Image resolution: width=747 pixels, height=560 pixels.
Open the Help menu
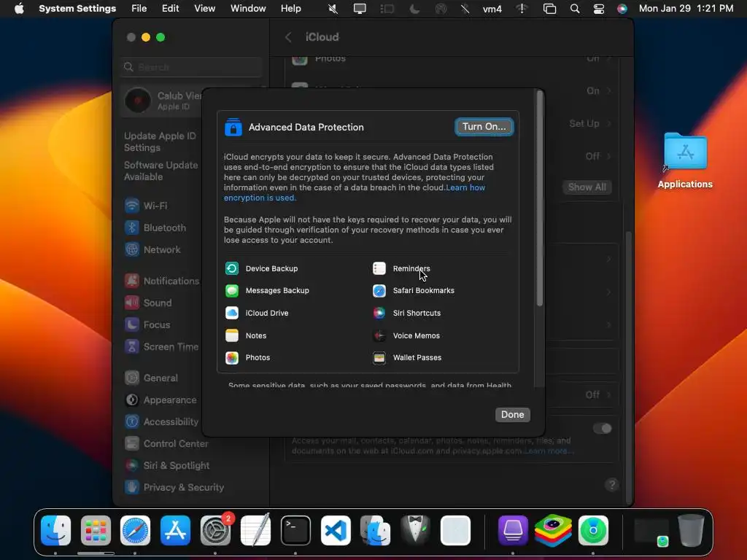pyautogui.click(x=290, y=9)
